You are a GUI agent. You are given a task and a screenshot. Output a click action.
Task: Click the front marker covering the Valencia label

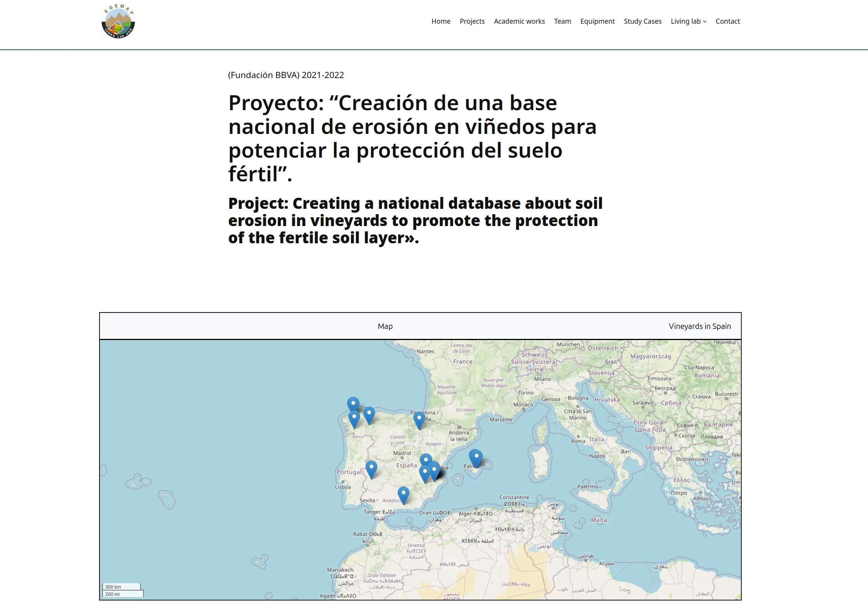coord(434,472)
